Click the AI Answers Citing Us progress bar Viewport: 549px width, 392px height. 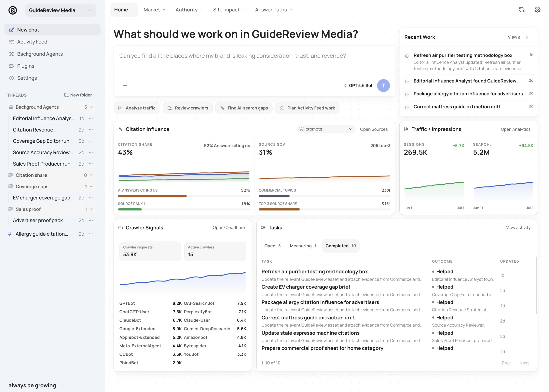point(184,196)
